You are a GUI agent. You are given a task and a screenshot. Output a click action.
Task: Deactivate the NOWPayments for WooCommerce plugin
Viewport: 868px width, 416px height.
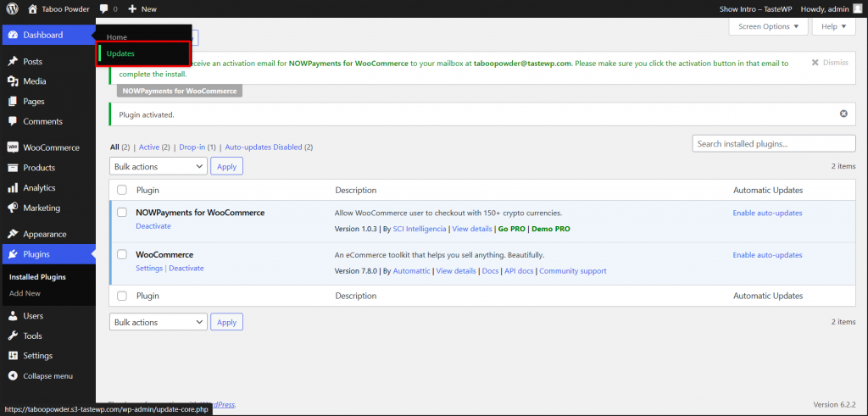click(x=153, y=226)
